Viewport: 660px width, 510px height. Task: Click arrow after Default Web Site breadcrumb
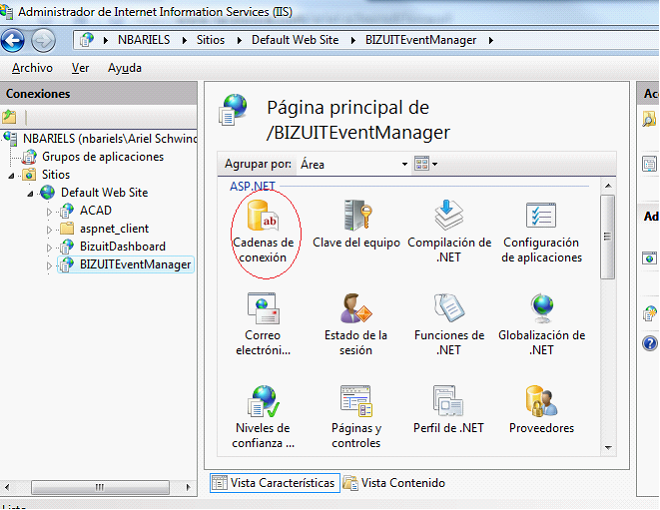coord(353,40)
